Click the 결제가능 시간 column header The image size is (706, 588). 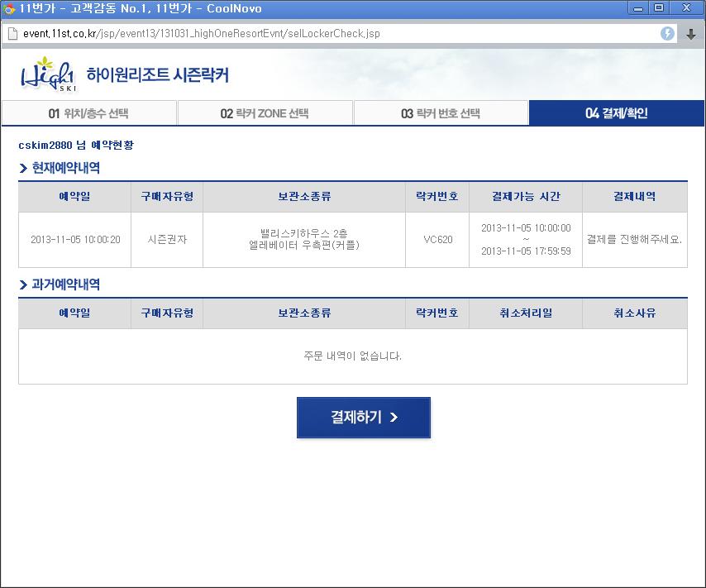[x=526, y=197]
